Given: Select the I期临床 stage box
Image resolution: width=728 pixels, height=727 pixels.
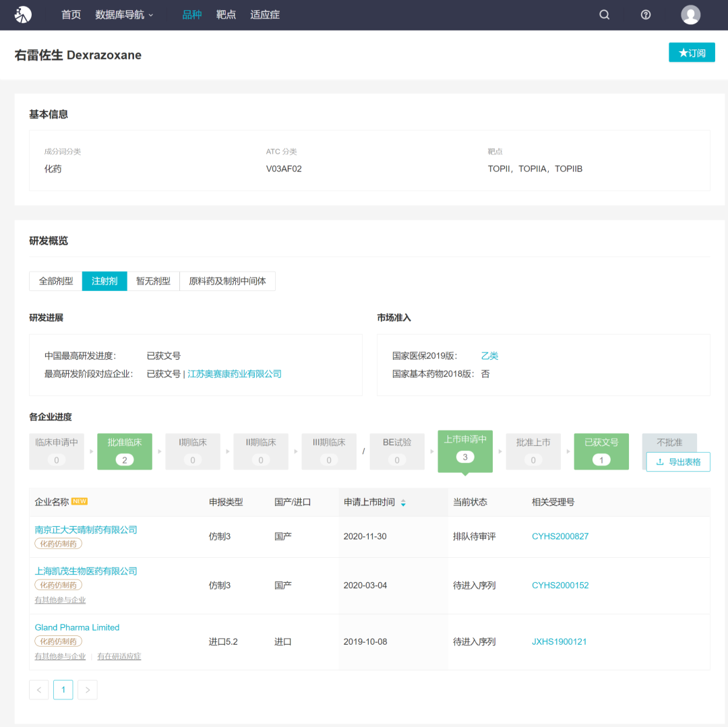Looking at the screenshot, I should (193, 451).
